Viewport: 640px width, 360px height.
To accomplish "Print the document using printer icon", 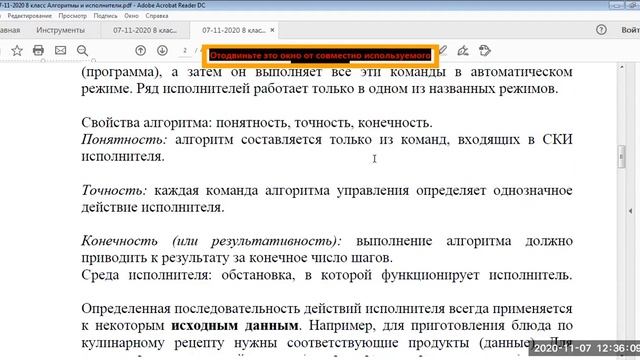I will coord(38,50).
